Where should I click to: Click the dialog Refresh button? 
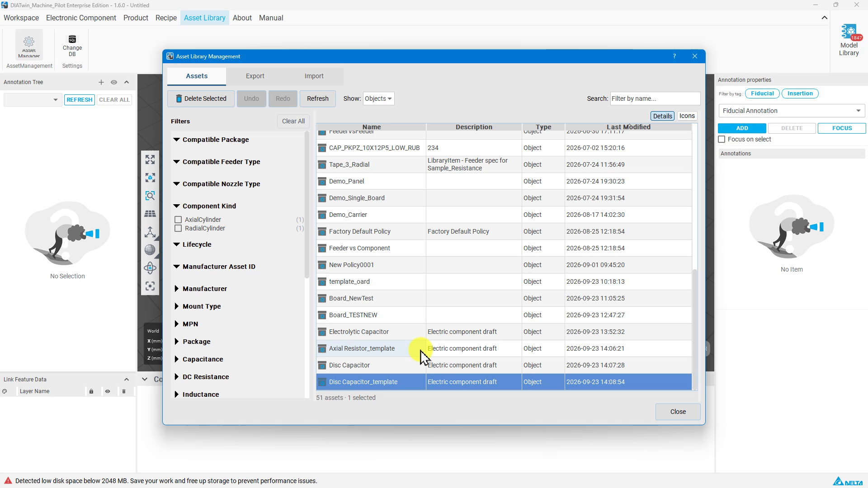[x=317, y=99]
